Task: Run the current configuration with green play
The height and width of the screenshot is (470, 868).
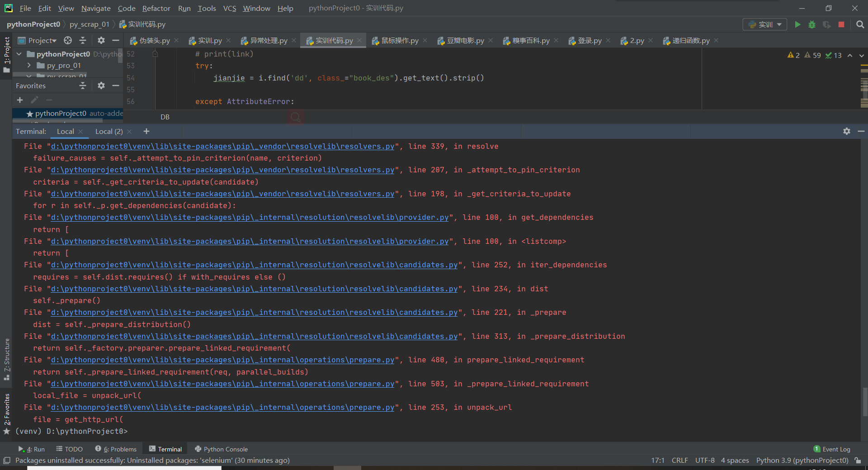Action: 797,24
